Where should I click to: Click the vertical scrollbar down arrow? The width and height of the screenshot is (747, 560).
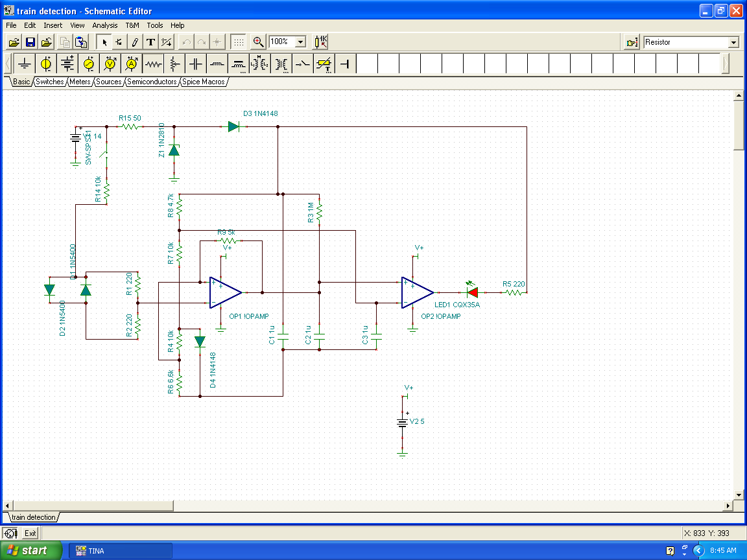(739, 495)
